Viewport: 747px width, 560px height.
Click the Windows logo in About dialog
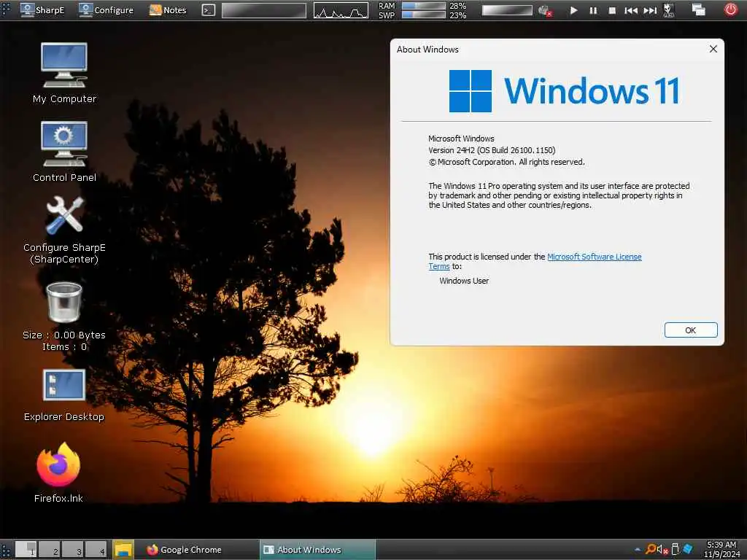point(471,91)
